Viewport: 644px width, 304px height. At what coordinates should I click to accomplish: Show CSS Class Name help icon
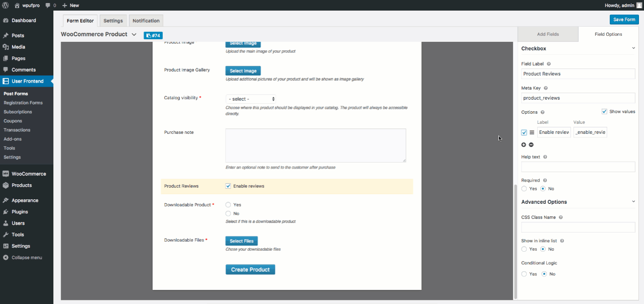[560, 217]
